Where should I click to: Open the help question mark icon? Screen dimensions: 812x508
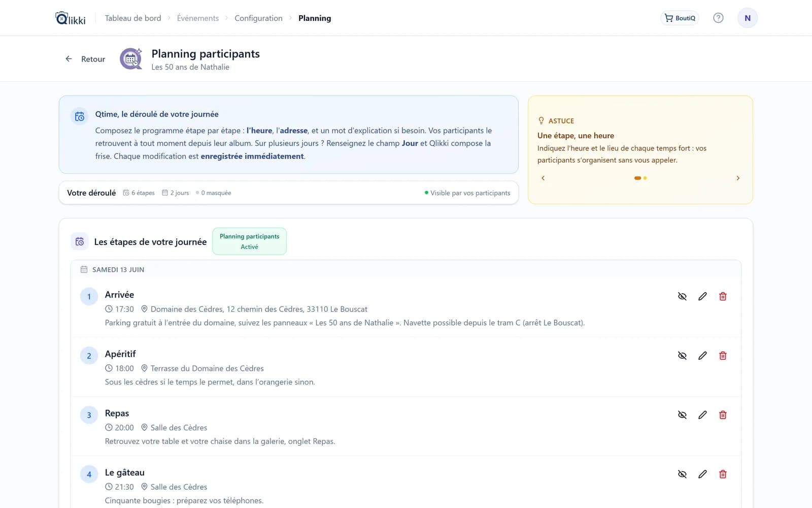pyautogui.click(x=718, y=18)
